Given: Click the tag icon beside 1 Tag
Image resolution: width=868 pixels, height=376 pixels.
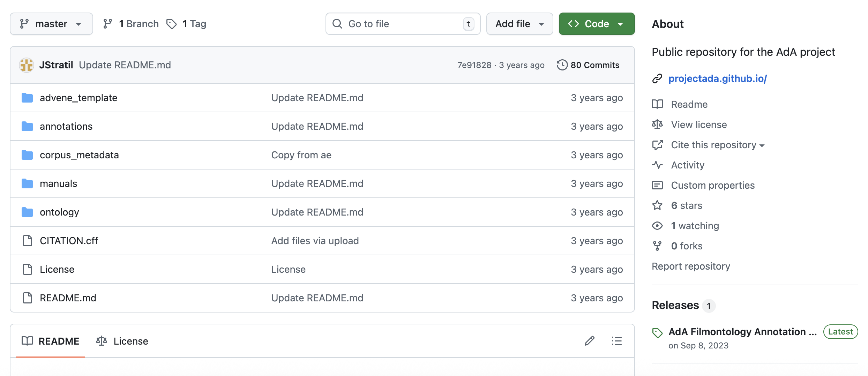Looking at the screenshot, I should click(171, 24).
